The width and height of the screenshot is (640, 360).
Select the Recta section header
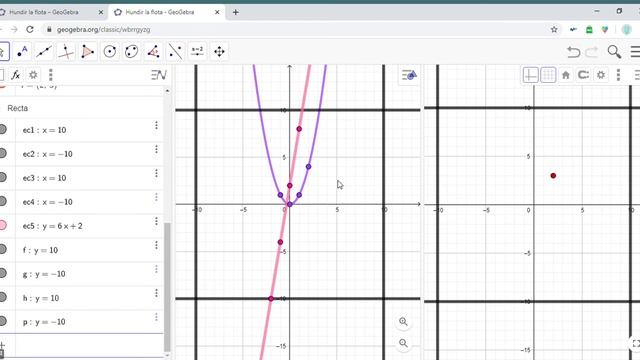18,108
